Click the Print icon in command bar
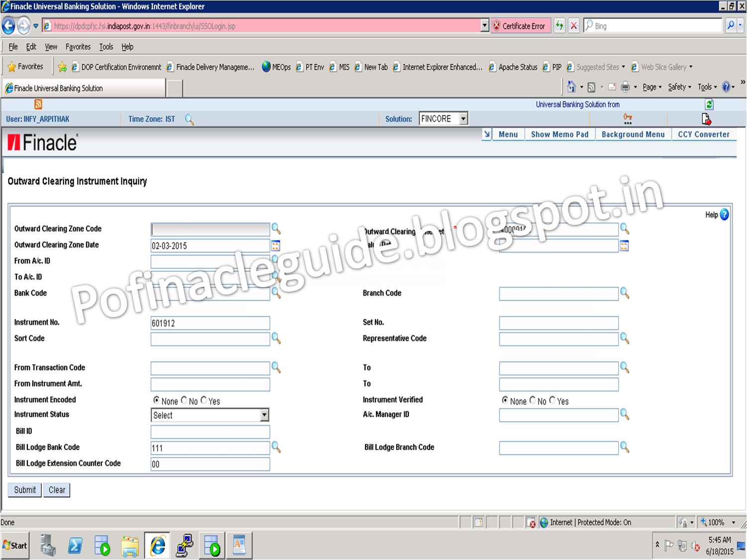The width and height of the screenshot is (747, 560). [625, 87]
